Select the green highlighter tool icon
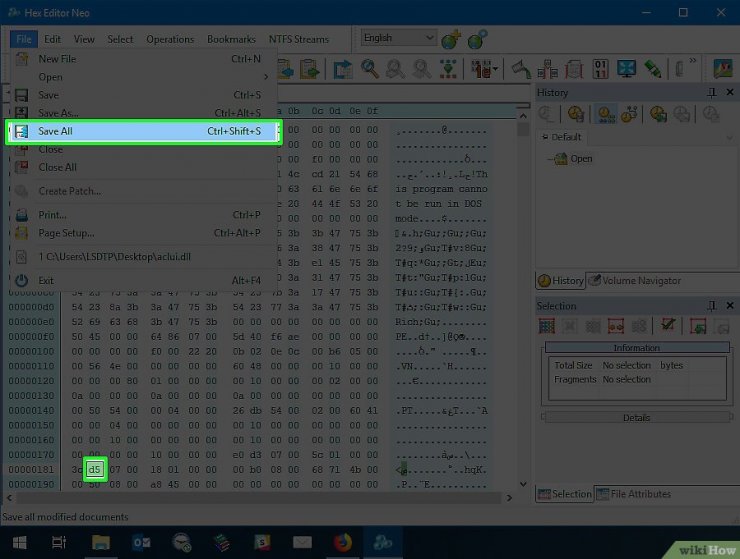Screen dimensions: 740x559 [653, 69]
